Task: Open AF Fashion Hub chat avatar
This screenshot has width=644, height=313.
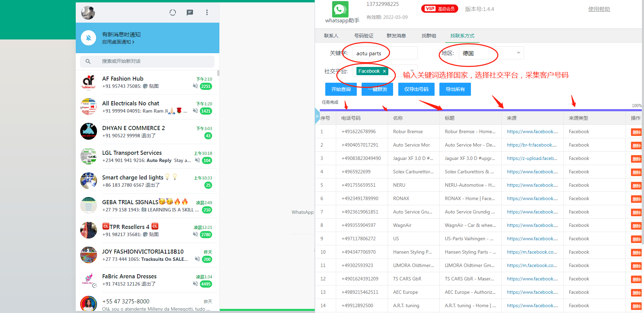Action: click(88, 82)
